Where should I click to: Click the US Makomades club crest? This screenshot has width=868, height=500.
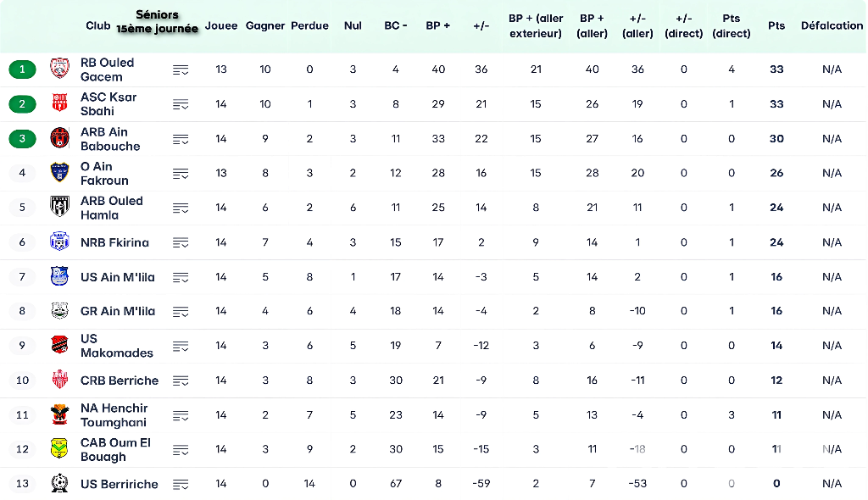(x=59, y=346)
